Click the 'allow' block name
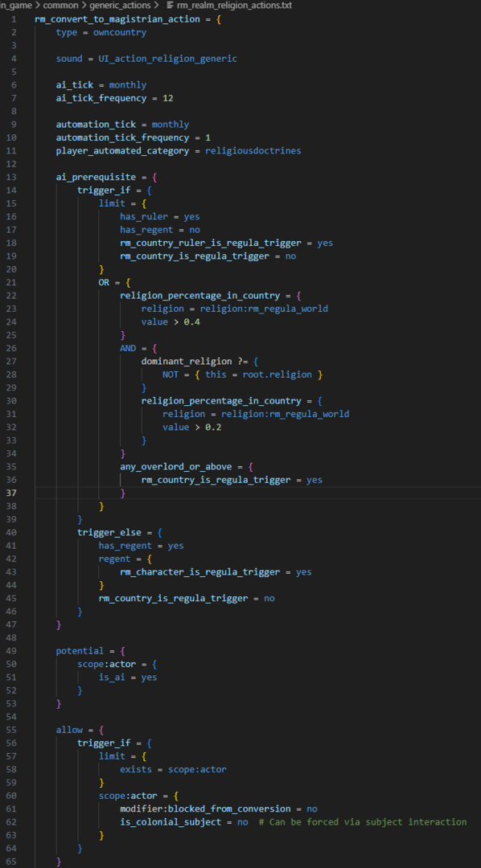Image resolution: width=481 pixels, height=868 pixels. [x=69, y=730]
